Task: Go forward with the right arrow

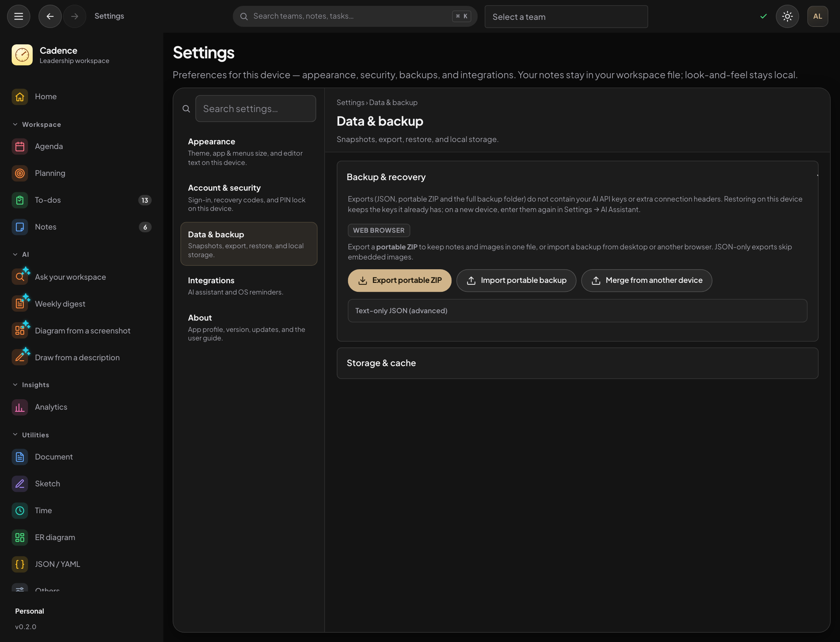Action: click(x=74, y=16)
